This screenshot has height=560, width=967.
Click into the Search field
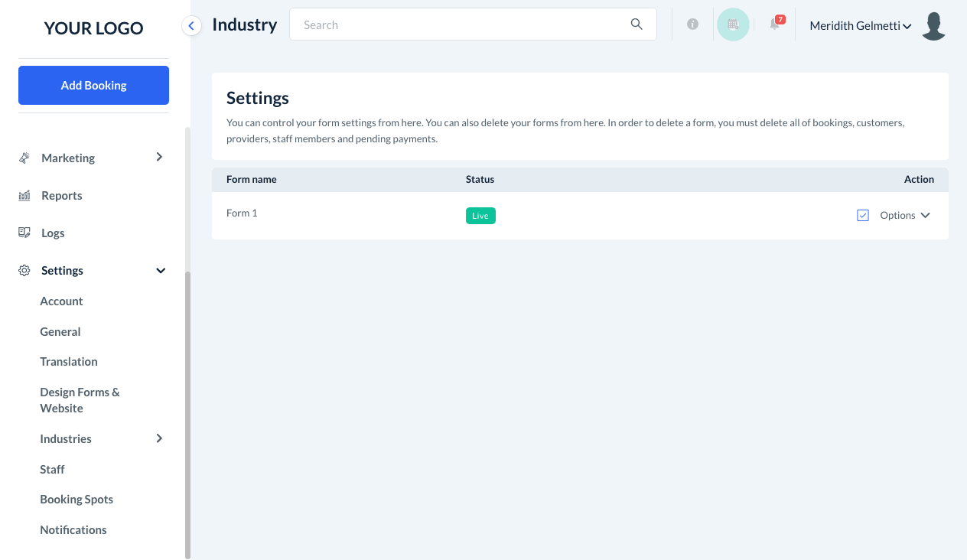tap(459, 24)
